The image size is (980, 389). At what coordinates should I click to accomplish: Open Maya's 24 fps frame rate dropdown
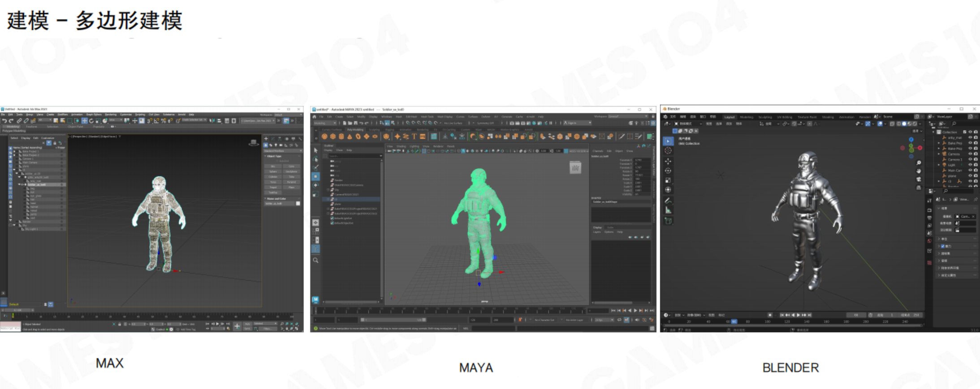604,320
